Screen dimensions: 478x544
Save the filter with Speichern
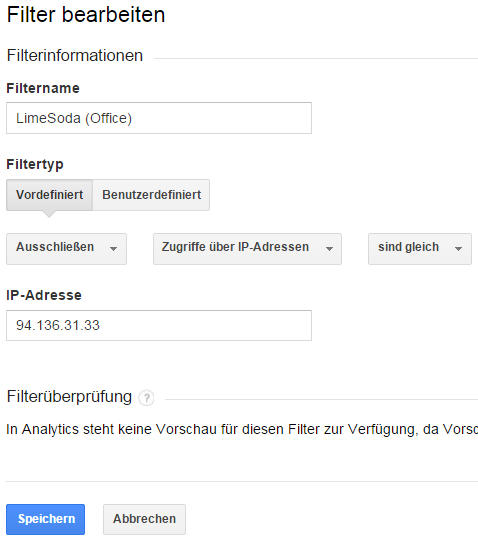coord(45,519)
